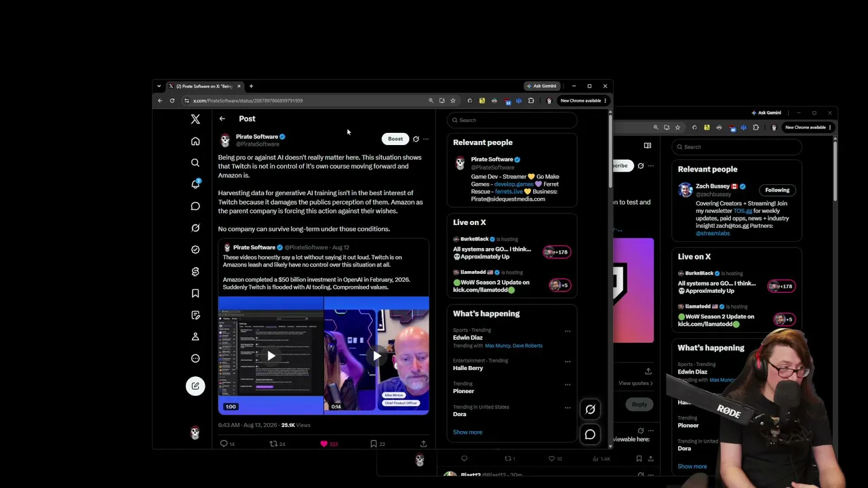
Task: Click zoom magnifier icon in address bar
Action: click(x=431, y=100)
